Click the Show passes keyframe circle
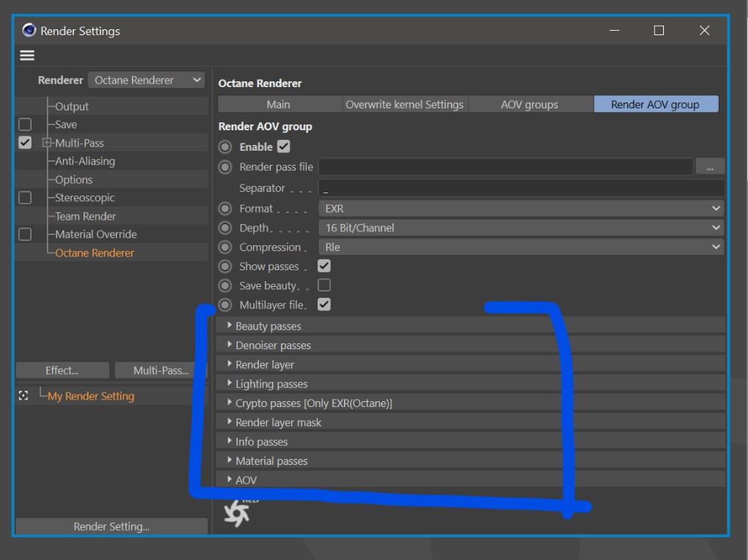 pos(225,266)
